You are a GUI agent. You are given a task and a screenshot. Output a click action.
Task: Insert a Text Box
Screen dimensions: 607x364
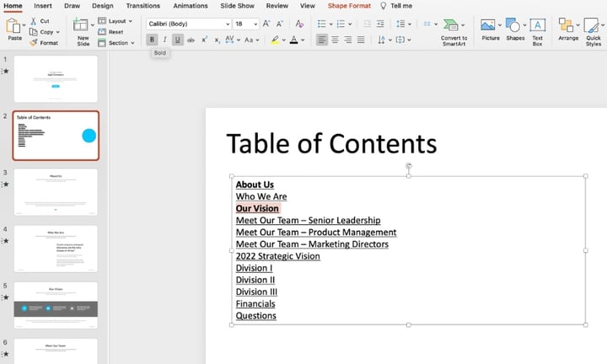coord(537,25)
